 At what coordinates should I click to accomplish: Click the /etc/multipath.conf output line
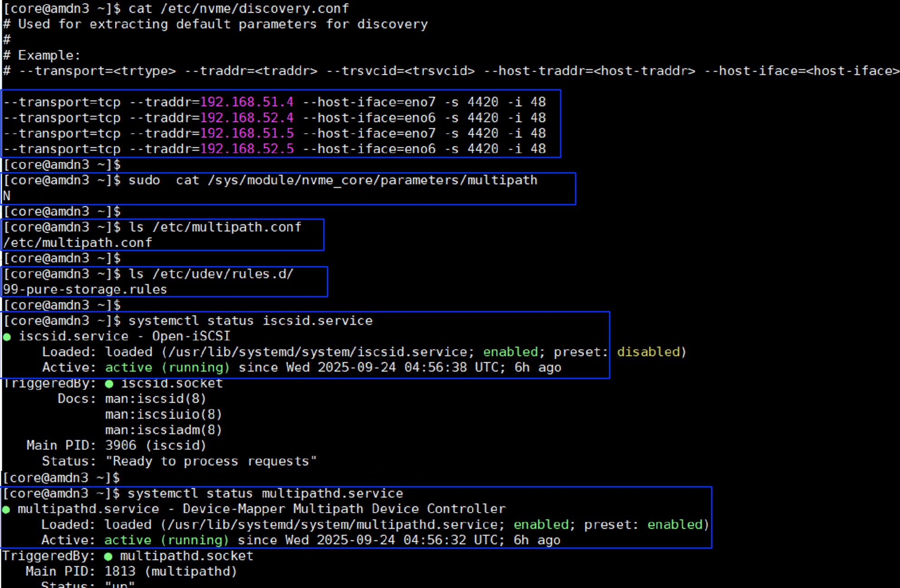pyautogui.click(x=78, y=243)
